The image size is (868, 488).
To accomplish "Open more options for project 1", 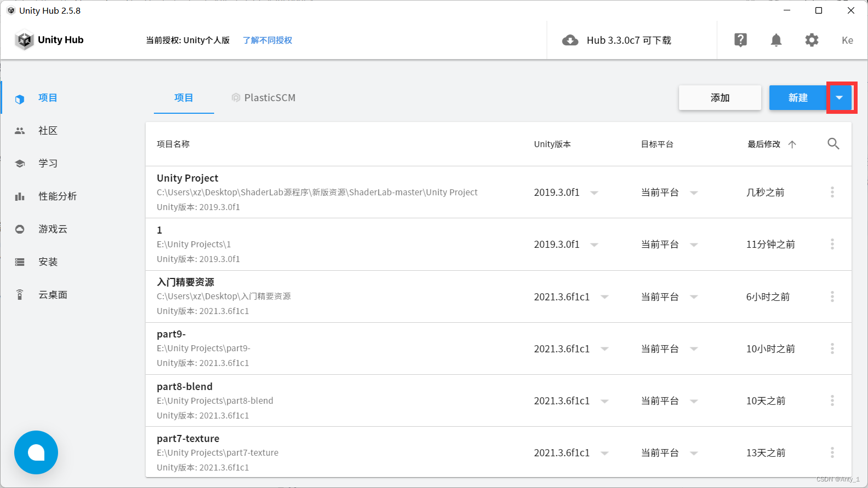I will pos(832,244).
